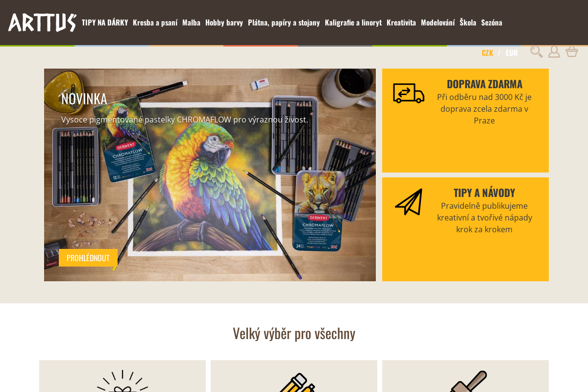Screen dimensions: 588x392
Task: Open the search magnifier icon
Action: 537,51
